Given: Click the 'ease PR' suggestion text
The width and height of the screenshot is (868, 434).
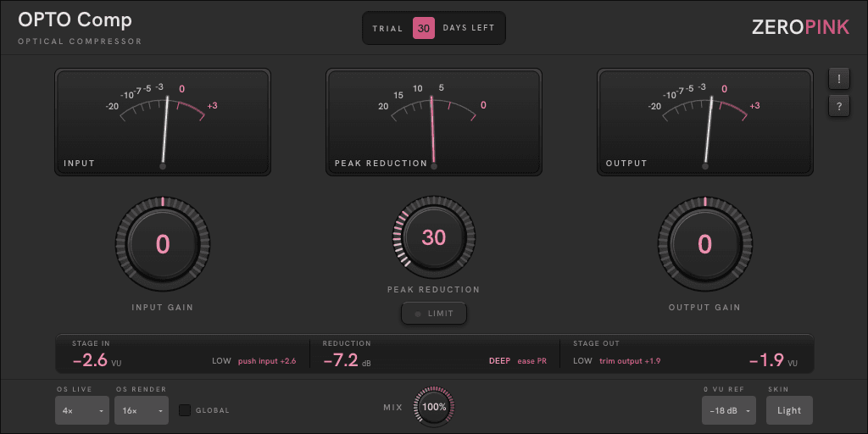Looking at the screenshot, I should click(x=532, y=361).
